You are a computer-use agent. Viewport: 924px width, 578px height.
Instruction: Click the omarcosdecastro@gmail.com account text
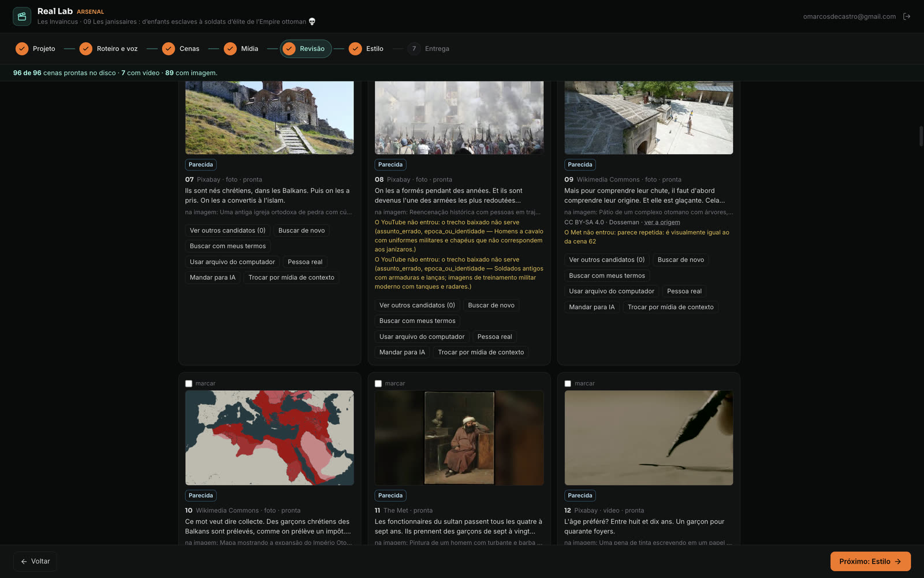click(849, 16)
